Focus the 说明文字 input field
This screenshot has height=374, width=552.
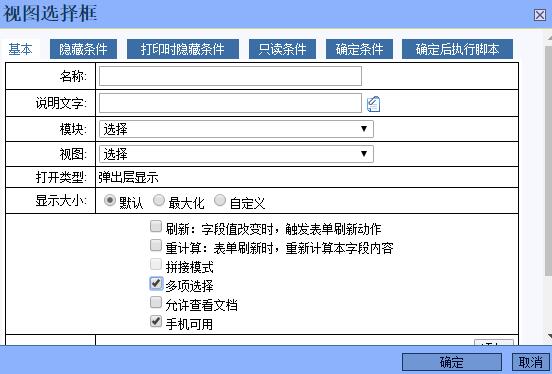tap(230, 103)
